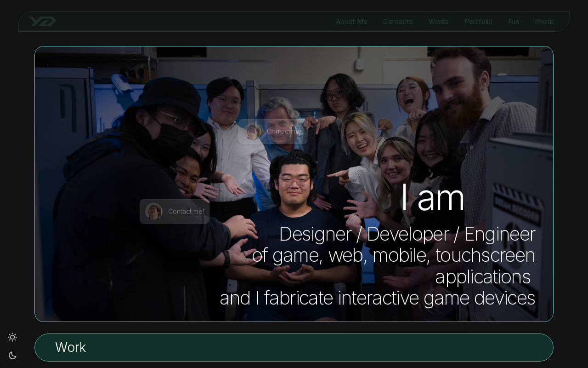
Task: Open the Portfolio page
Action: [478, 22]
